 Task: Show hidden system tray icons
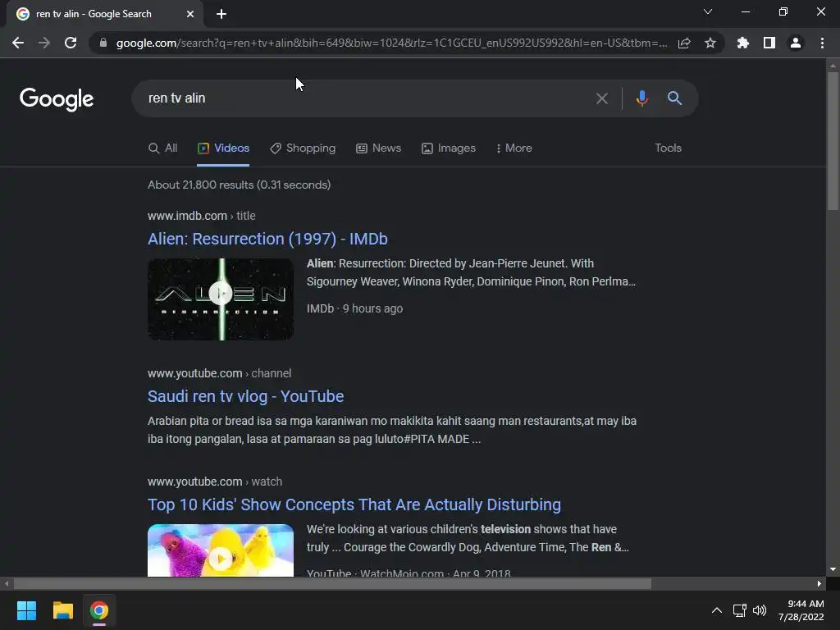tap(717, 610)
